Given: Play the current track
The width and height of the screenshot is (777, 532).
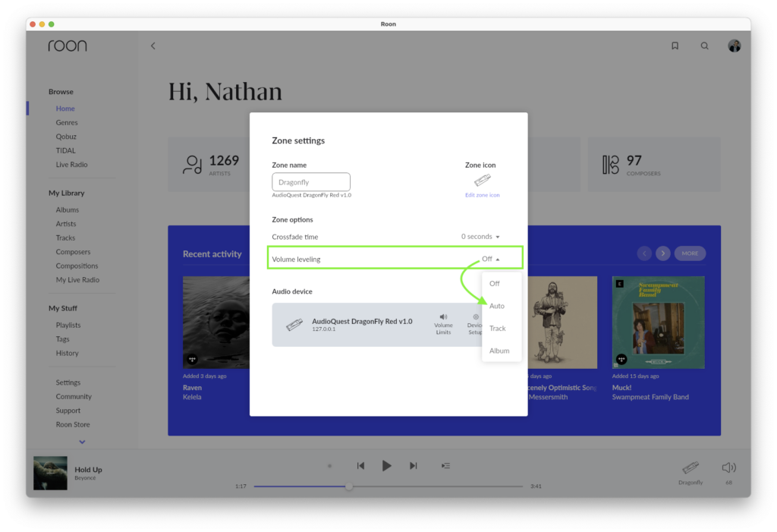Looking at the screenshot, I should coord(386,465).
